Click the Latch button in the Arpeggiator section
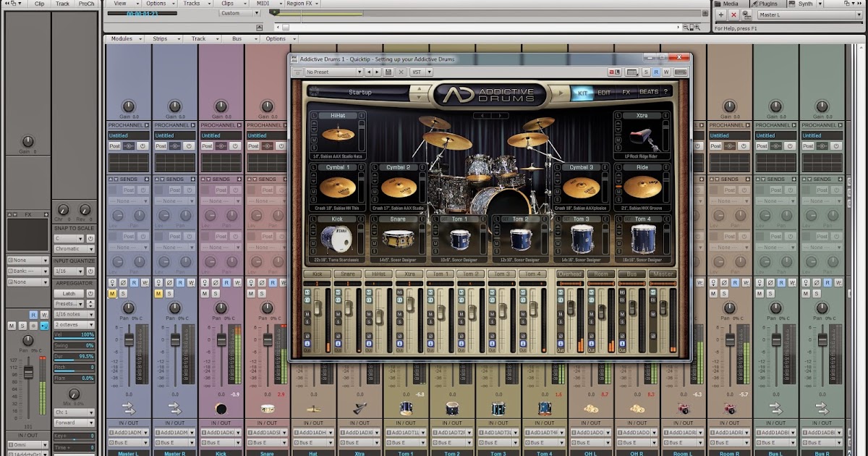Image resolution: width=868 pixels, height=456 pixels. (71, 294)
